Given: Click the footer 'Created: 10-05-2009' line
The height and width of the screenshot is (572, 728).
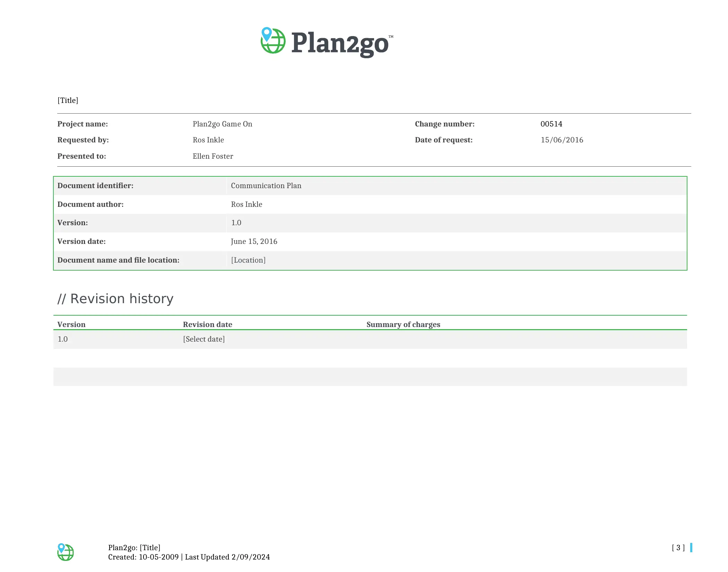Looking at the screenshot, I should 189,557.
